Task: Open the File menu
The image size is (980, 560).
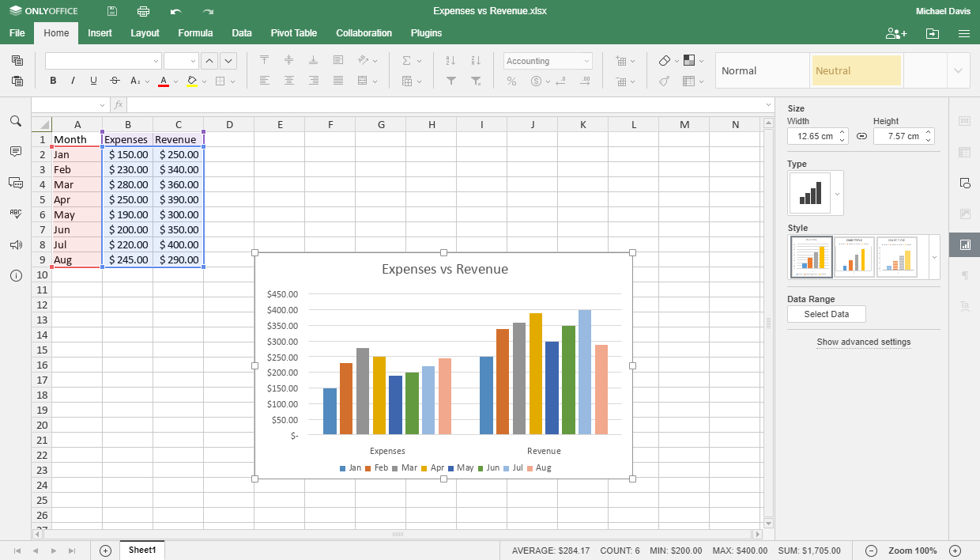Action: [x=17, y=33]
